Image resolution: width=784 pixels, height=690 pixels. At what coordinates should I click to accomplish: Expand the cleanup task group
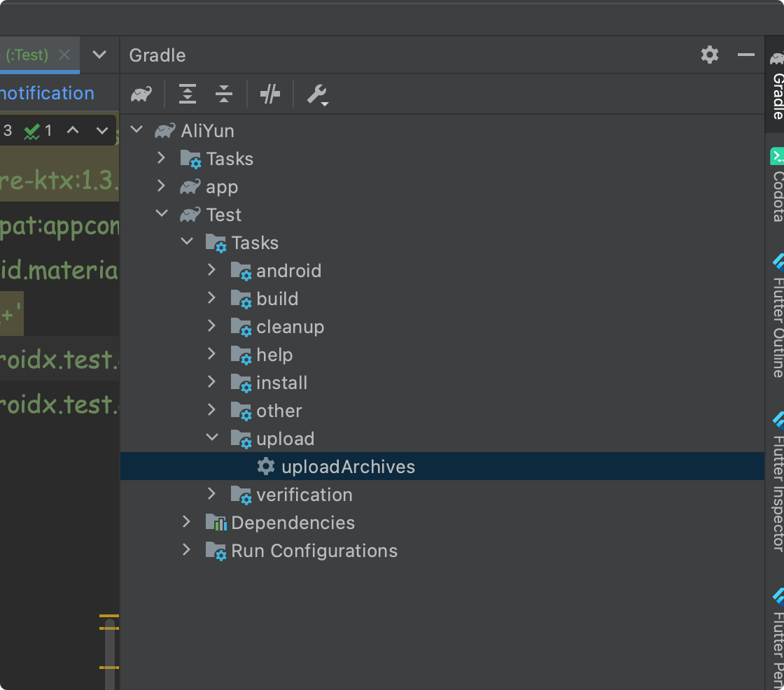(x=211, y=326)
